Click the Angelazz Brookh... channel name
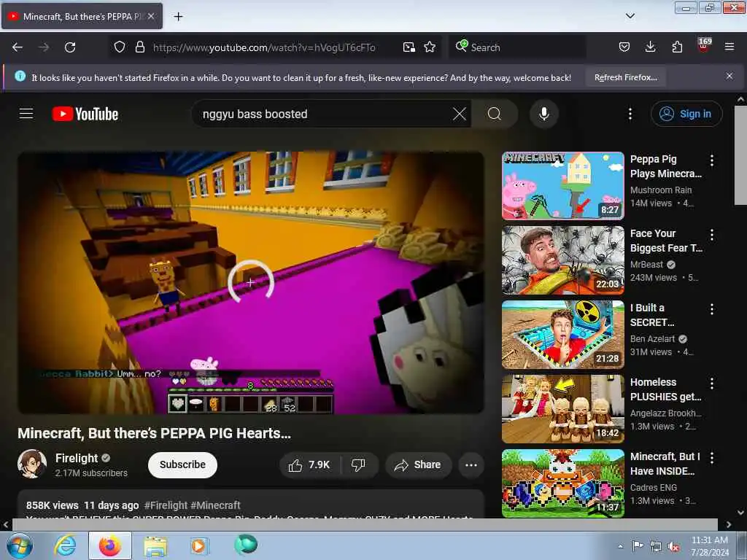Screen dimensions: 747x560 coord(665,413)
